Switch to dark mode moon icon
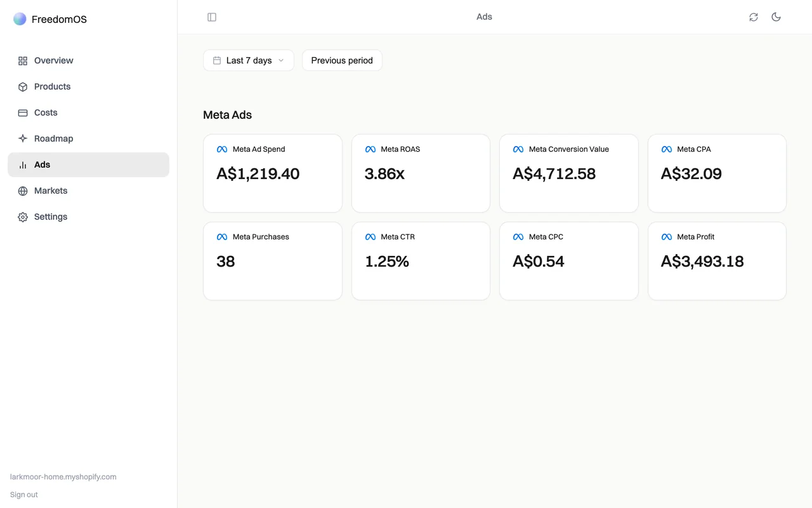 [776, 17]
